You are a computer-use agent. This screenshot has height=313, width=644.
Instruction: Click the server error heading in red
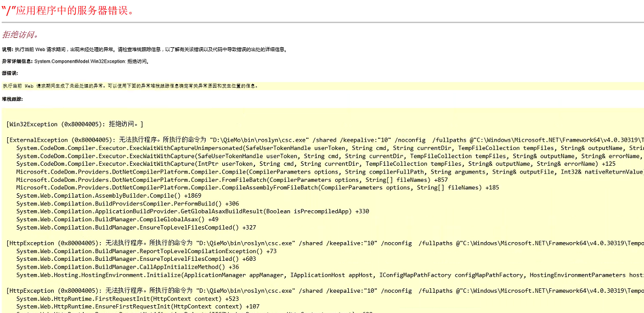[x=67, y=10]
